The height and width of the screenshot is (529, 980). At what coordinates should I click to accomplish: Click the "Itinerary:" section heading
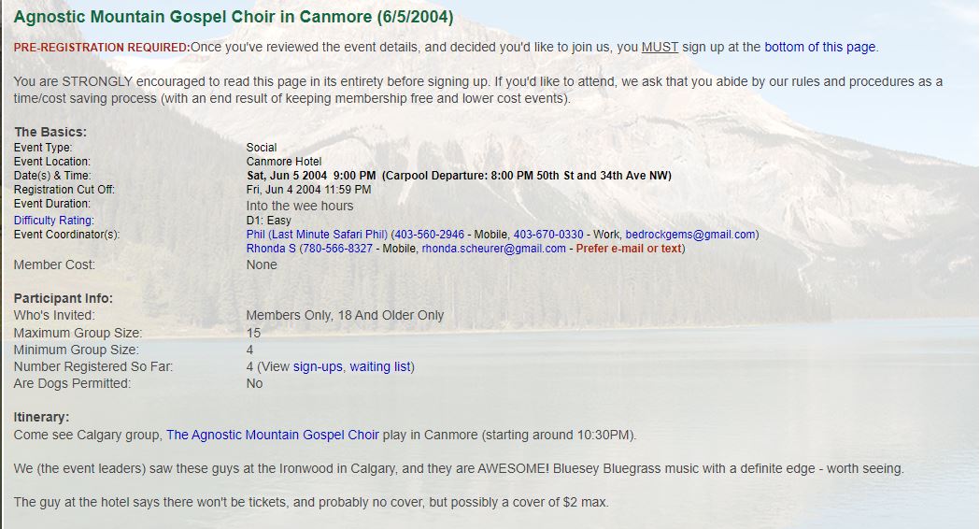point(42,418)
